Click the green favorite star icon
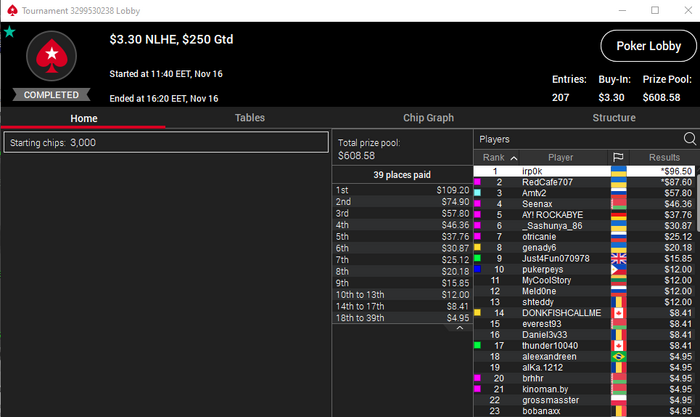The image size is (700, 417). pos(9,32)
